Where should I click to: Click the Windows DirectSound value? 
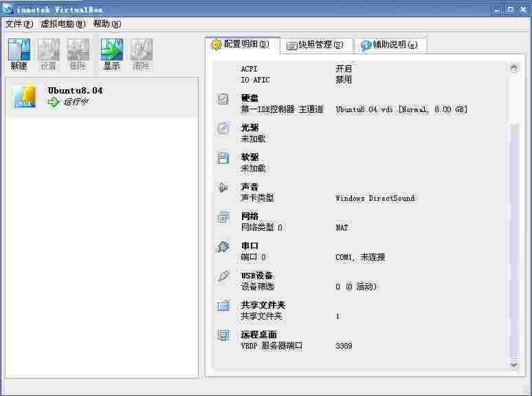click(375, 198)
